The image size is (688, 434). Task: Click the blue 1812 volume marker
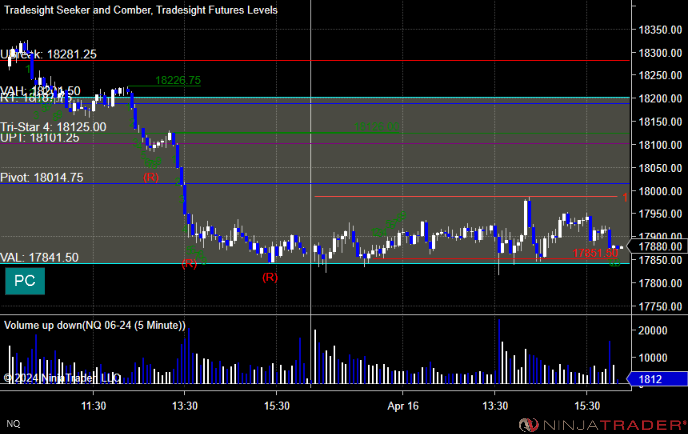click(x=658, y=379)
